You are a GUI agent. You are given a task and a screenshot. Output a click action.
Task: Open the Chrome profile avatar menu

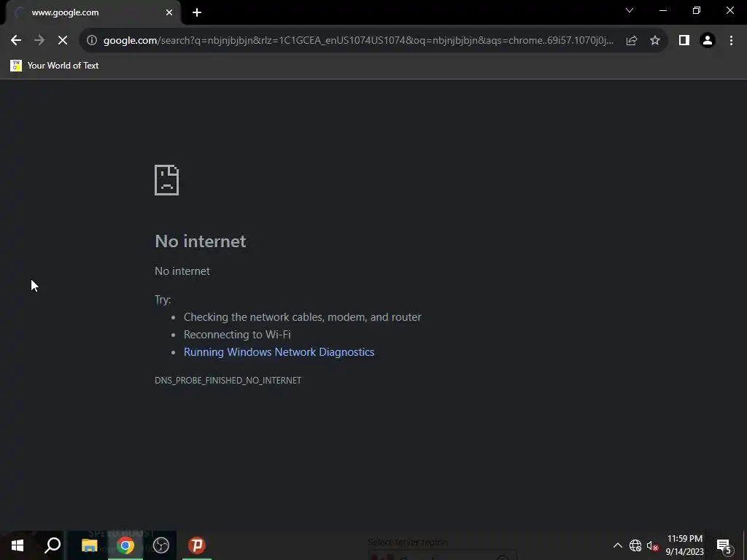tap(708, 41)
